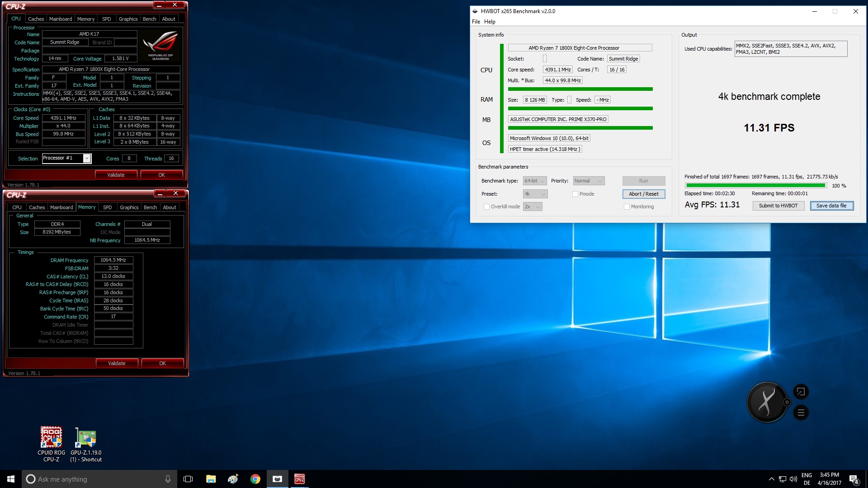Open the Preset 4k dropdown
868x488 pixels.
pyautogui.click(x=535, y=194)
